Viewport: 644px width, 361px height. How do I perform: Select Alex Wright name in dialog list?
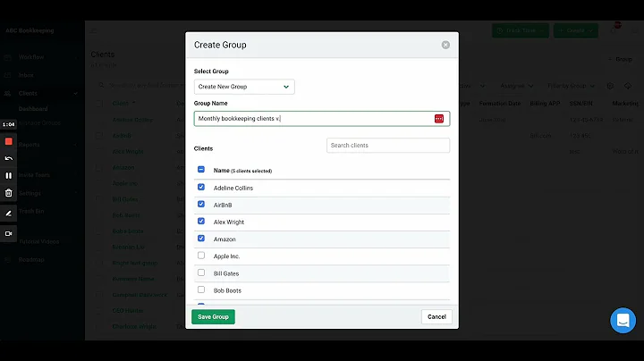point(229,222)
